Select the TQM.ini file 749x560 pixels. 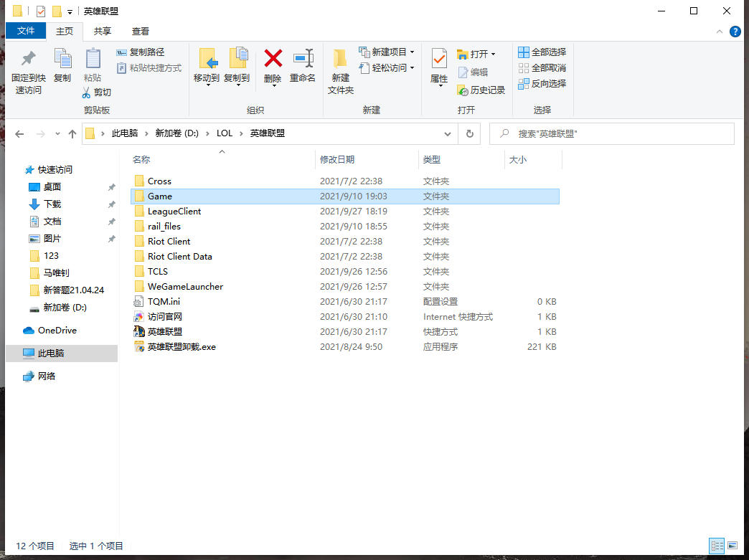345,302
